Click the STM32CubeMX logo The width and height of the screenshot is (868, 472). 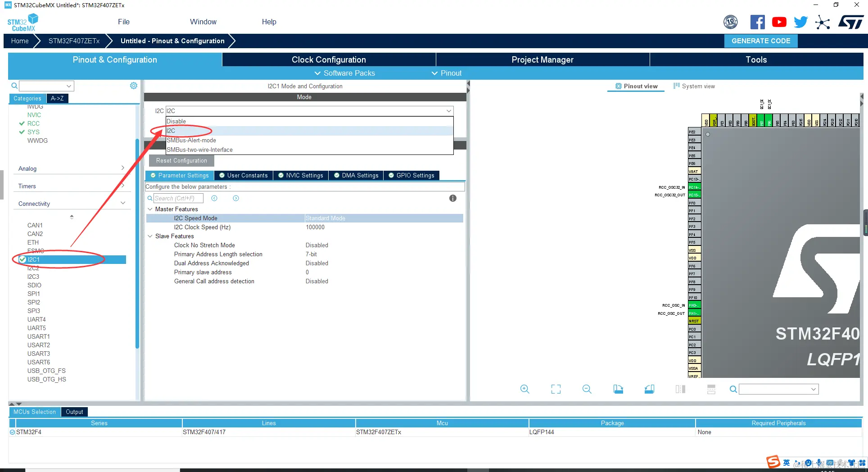(x=23, y=23)
